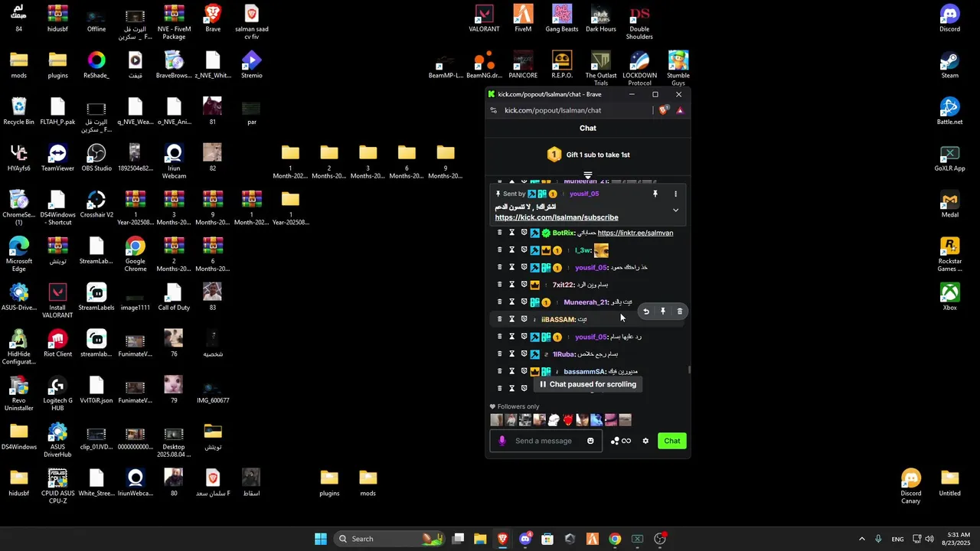Select OBS Studio desktop icon
Viewport: 980px width, 551px height.
(x=96, y=158)
